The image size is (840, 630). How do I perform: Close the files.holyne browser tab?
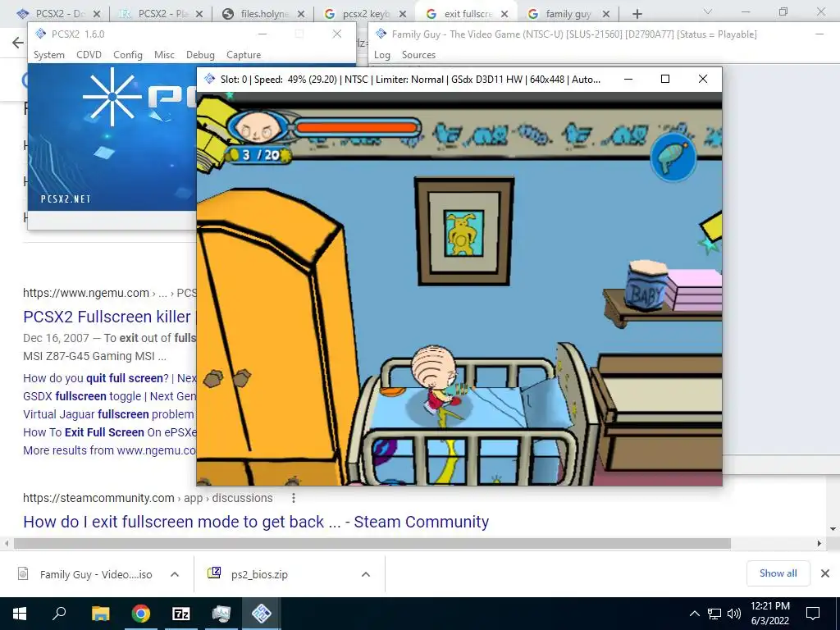[x=300, y=14]
